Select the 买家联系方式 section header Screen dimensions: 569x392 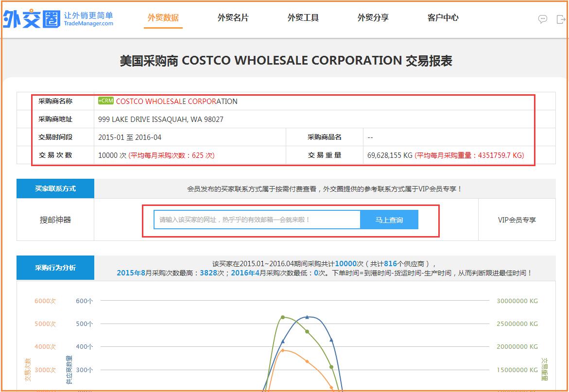point(55,188)
